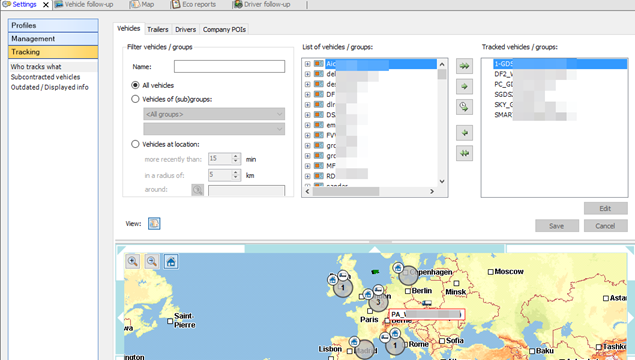Click the remove selected vehicle arrow button

click(464, 133)
